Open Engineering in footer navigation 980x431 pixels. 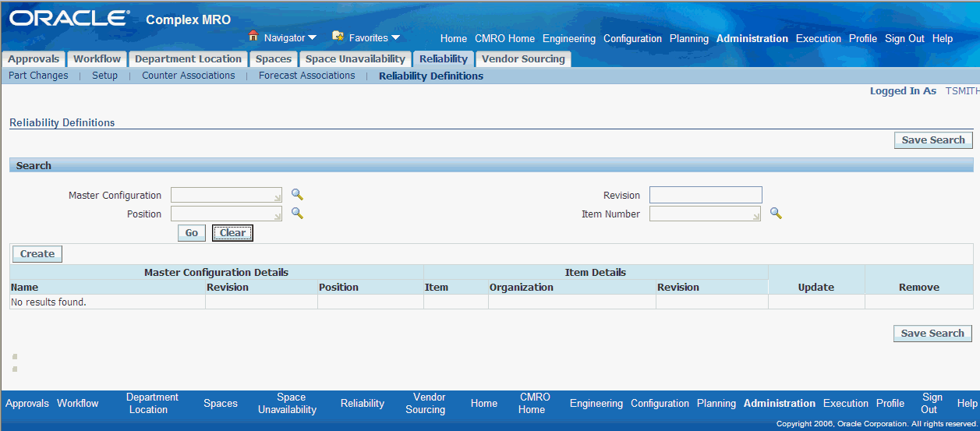[x=596, y=404]
